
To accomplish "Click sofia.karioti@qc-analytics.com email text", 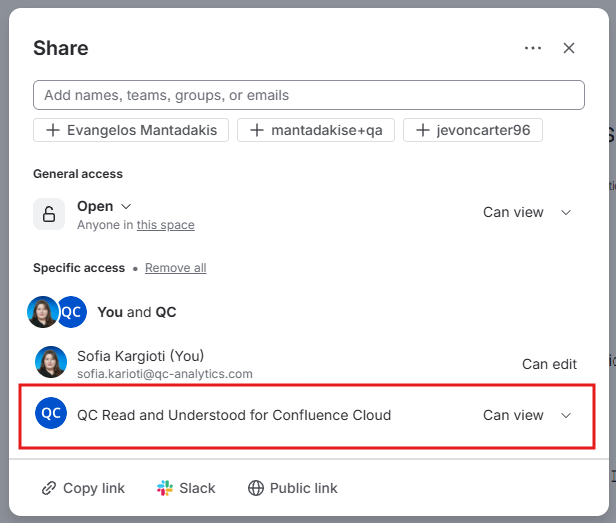I will tap(165, 374).
